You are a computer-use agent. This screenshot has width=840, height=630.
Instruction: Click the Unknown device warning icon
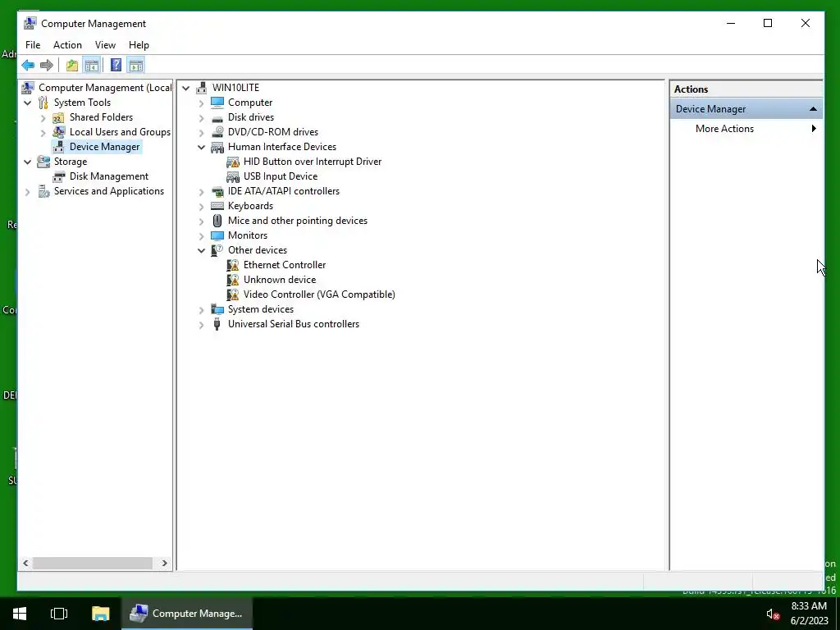coord(232,280)
